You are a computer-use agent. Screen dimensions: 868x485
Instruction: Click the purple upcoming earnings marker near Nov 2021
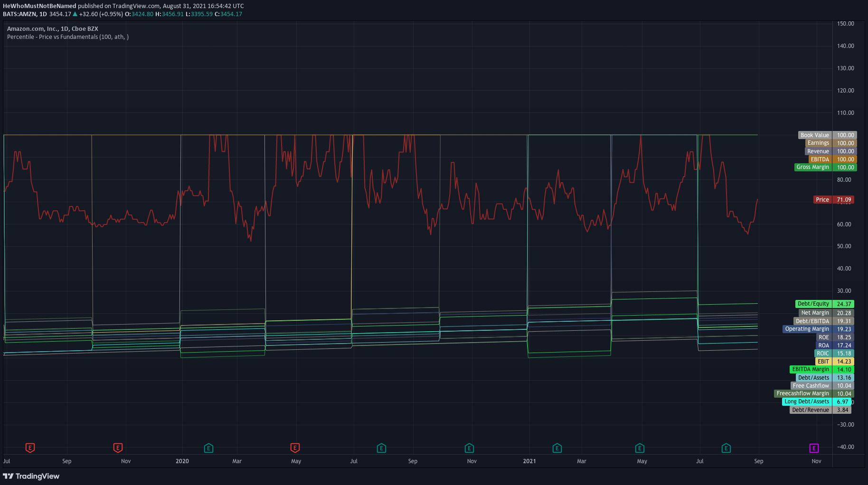point(814,448)
